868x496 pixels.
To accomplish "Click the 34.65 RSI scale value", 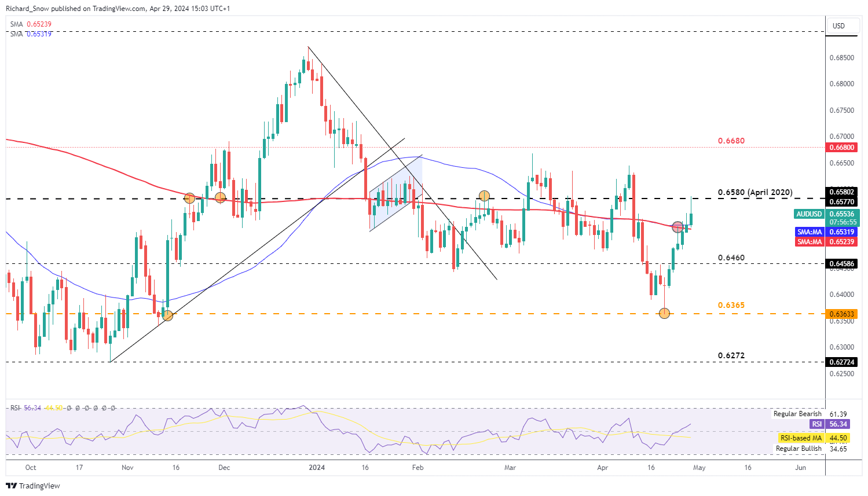I will (x=838, y=449).
